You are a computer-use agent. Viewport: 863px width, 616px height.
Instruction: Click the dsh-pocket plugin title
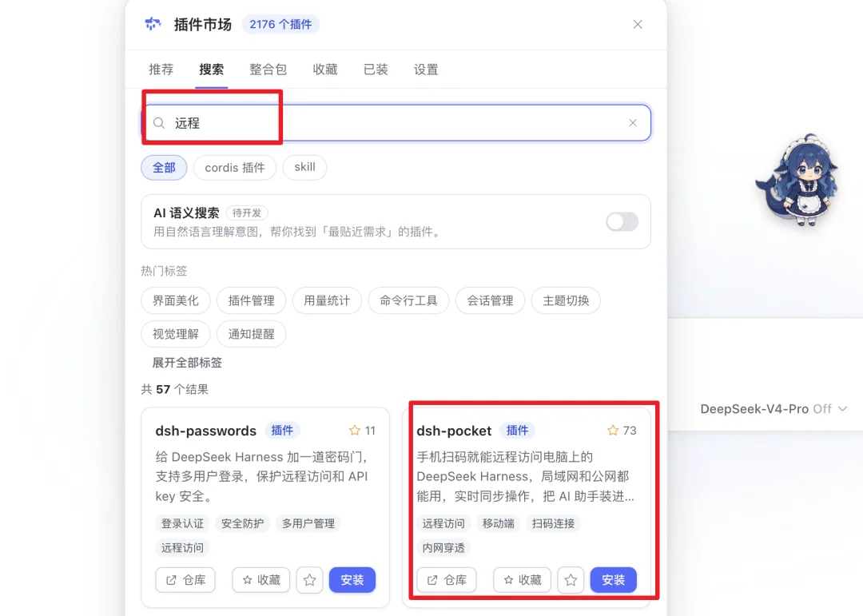coord(454,431)
